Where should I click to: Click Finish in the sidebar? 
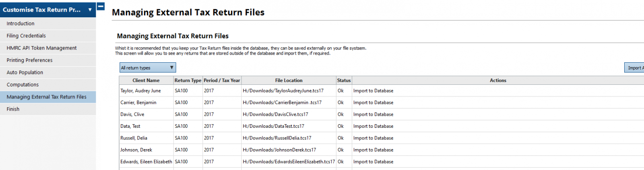[13, 109]
